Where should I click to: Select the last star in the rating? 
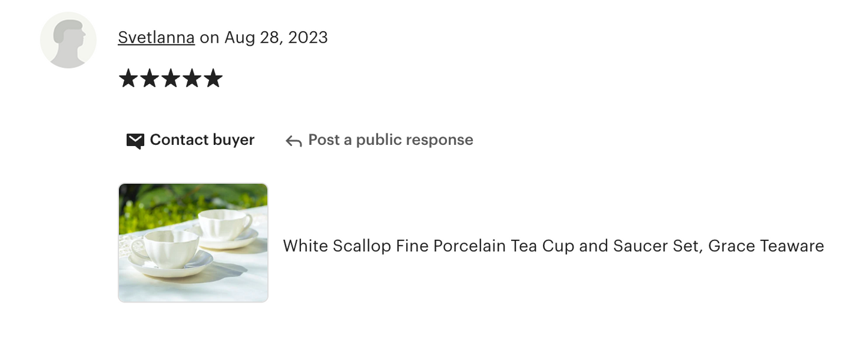[x=214, y=78]
